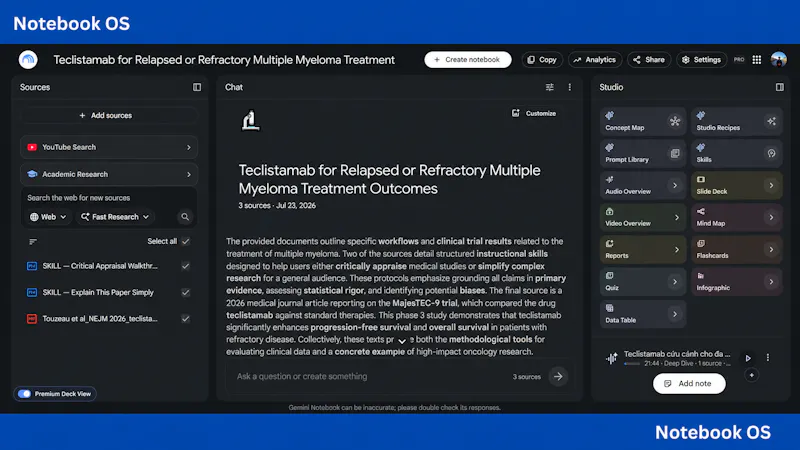Expand Quiz options arrow
Image resolution: width=800 pixels, height=450 pixels.
click(x=675, y=282)
